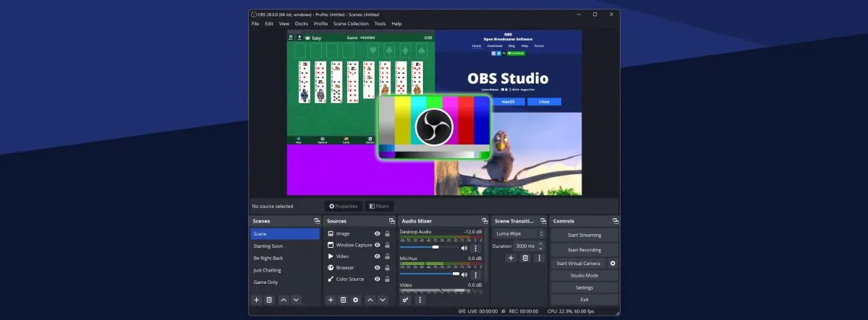This screenshot has height=320, width=868.
Task: Add a scene transition with plus icon
Action: [x=511, y=258]
